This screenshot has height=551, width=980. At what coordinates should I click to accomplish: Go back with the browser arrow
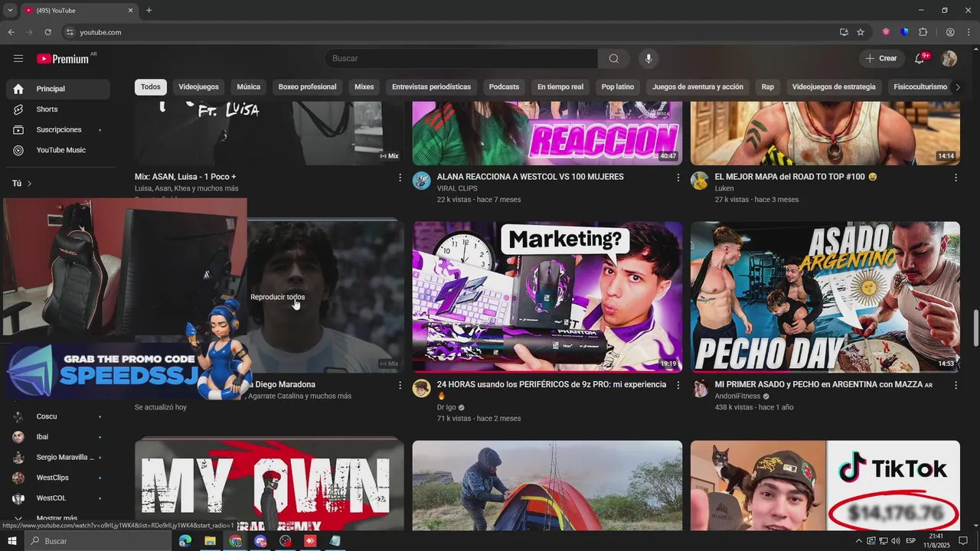[x=11, y=32]
